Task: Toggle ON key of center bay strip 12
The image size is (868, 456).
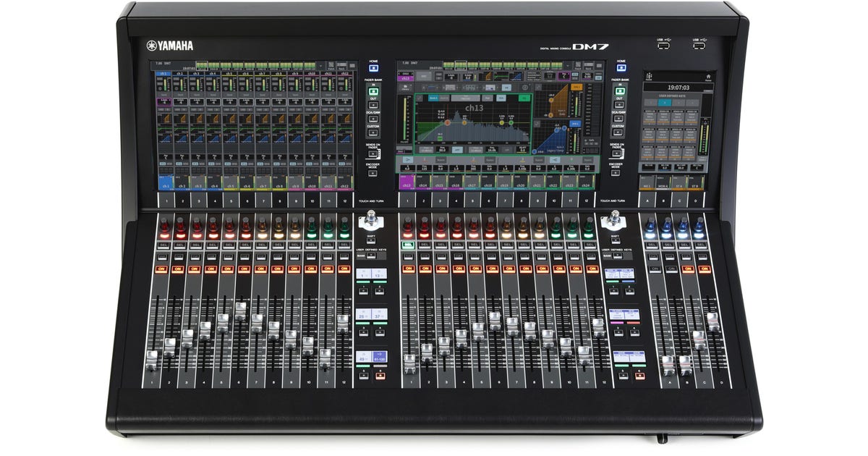Action: click(592, 269)
